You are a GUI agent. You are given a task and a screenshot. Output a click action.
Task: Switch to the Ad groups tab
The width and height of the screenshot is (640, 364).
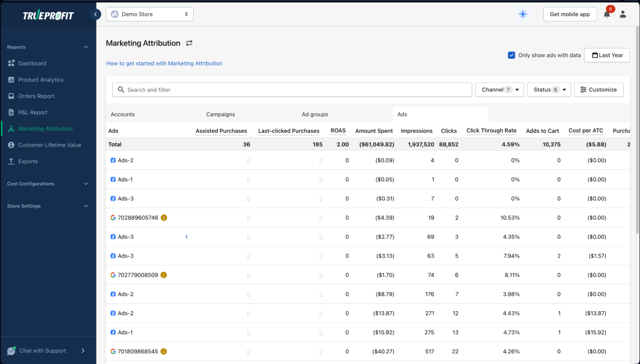[x=315, y=115]
